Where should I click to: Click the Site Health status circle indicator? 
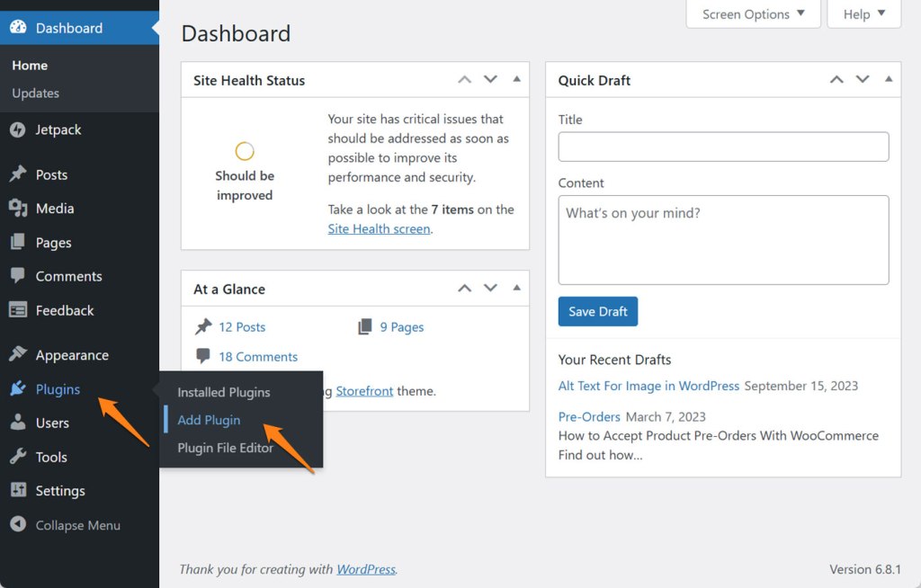245,151
